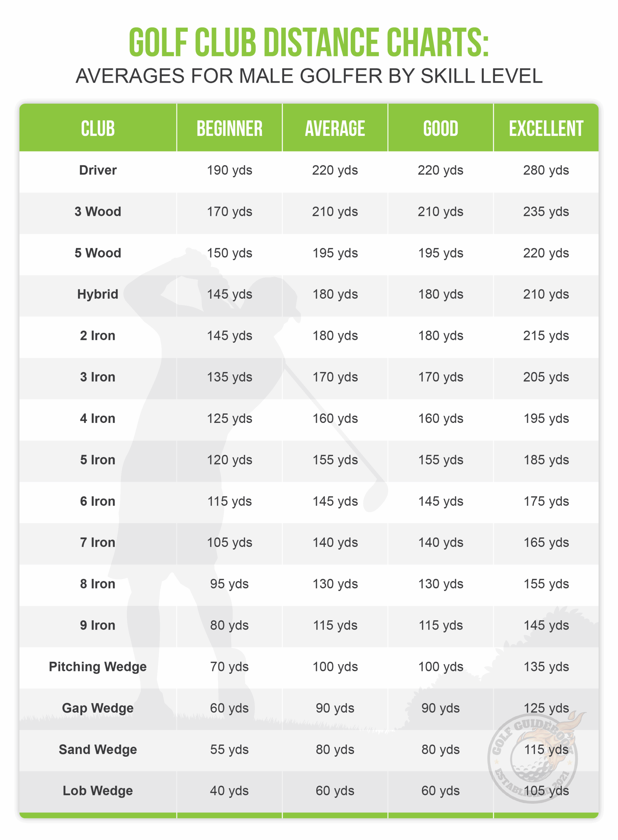Click the Golf Guidebook logo stamp
This screenshot has height=840, width=618.
(533, 759)
